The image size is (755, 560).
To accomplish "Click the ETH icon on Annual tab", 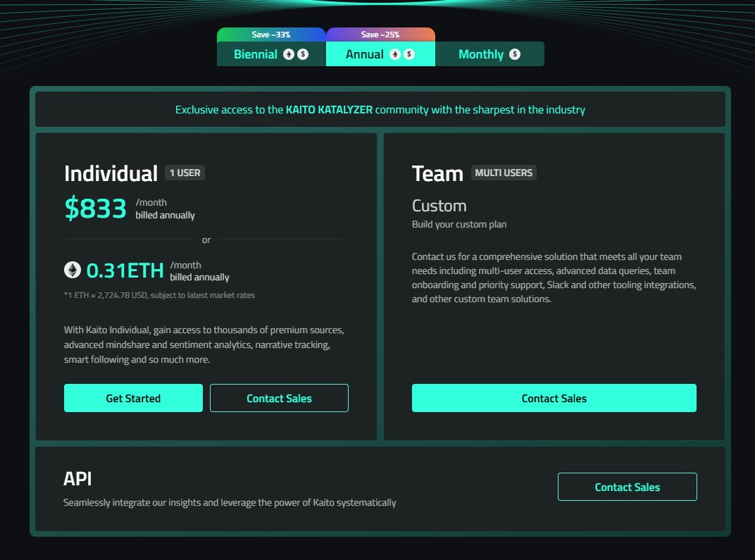I will pos(395,54).
